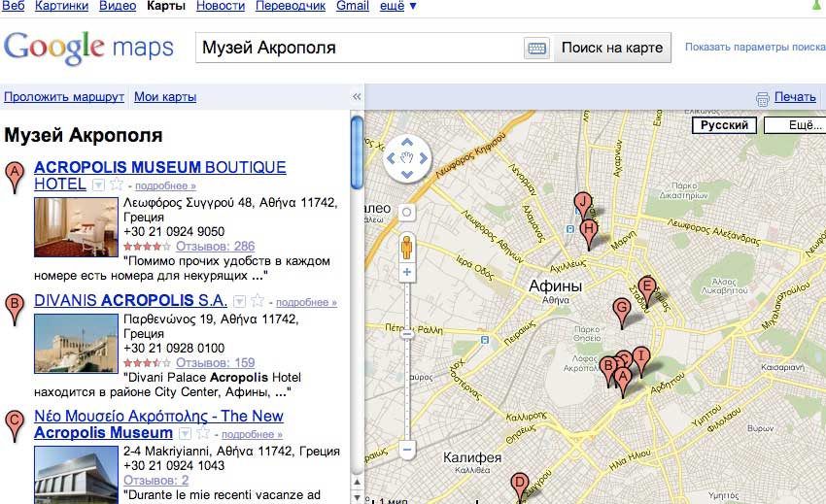Open the Новости tab in top navigation
This screenshot has width=826, height=504.
[x=221, y=7]
